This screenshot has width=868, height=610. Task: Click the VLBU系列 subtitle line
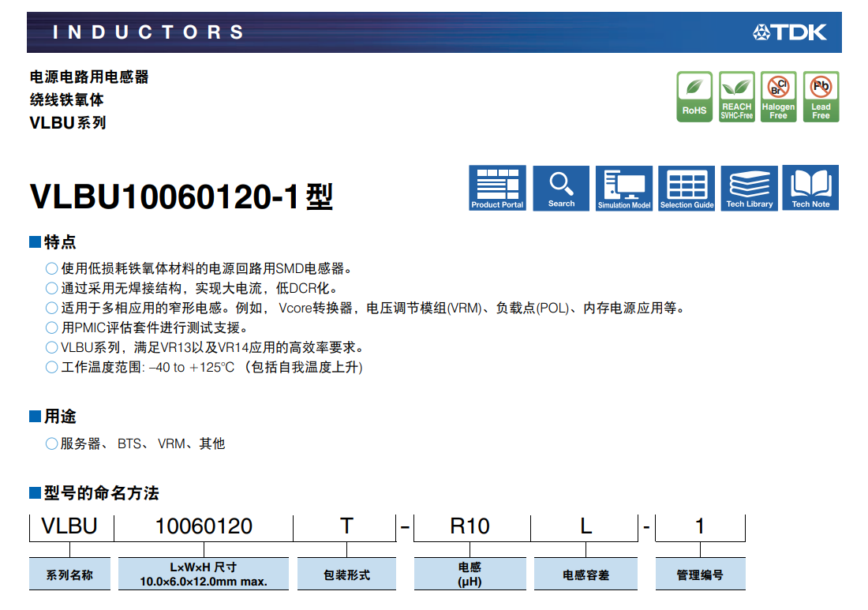click(68, 122)
